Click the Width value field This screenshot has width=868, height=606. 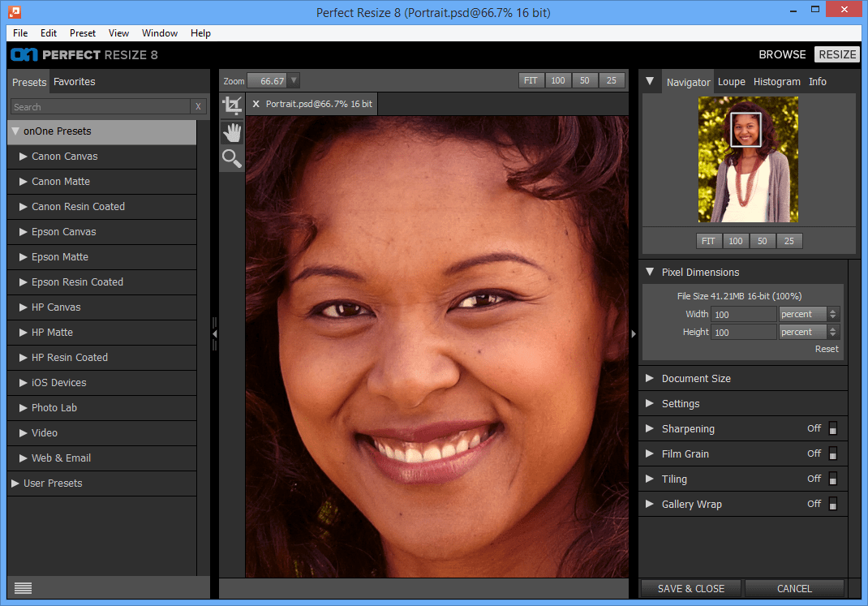[x=743, y=314]
